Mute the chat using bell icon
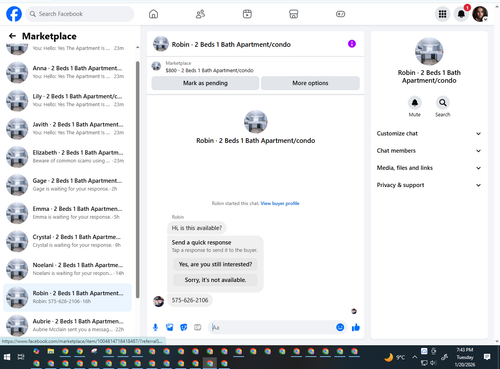Viewport: 500px width, 369px height. click(x=415, y=103)
